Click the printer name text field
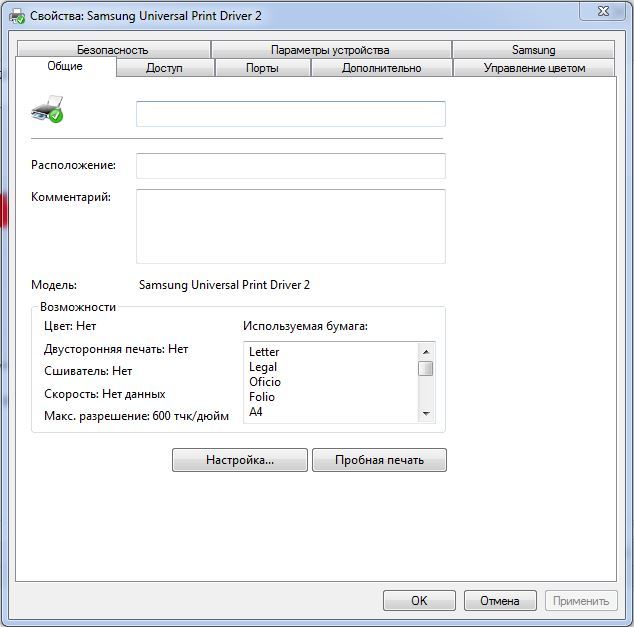Screen dimensions: 634x627 pos(290,114)
